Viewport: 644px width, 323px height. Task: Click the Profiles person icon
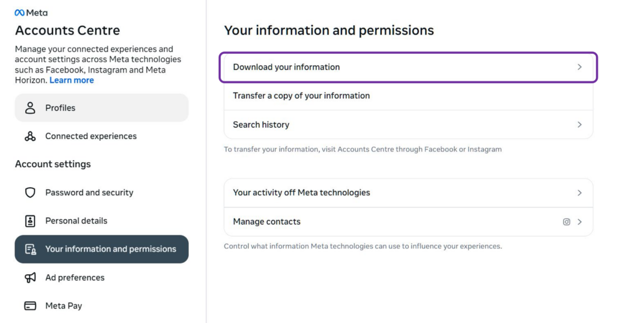(30, 108)
